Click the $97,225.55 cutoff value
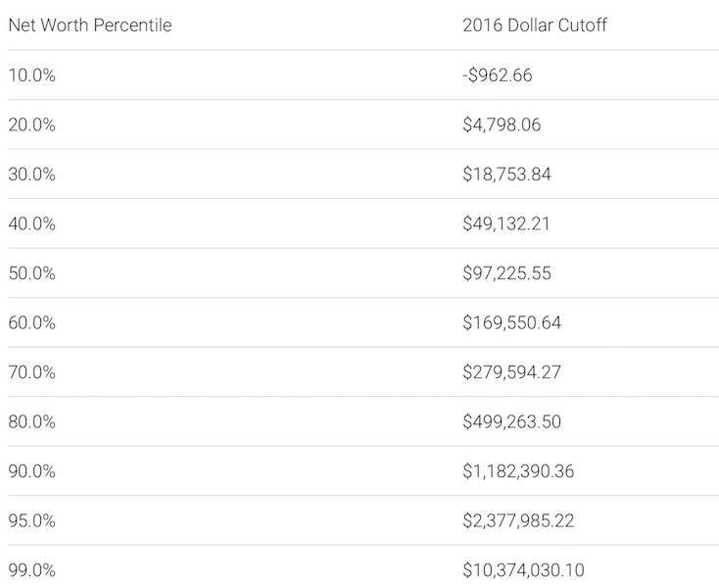The width and height of the screenshot is (719, 588). (x=506, y=273)
